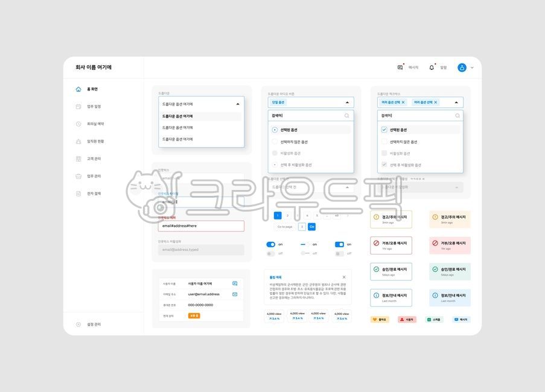The height and width of the screenshot is (392, 545).
Task: Open 메시지 by clicking the chat icon
Action: pyautogui.click(x=399, y=67)
